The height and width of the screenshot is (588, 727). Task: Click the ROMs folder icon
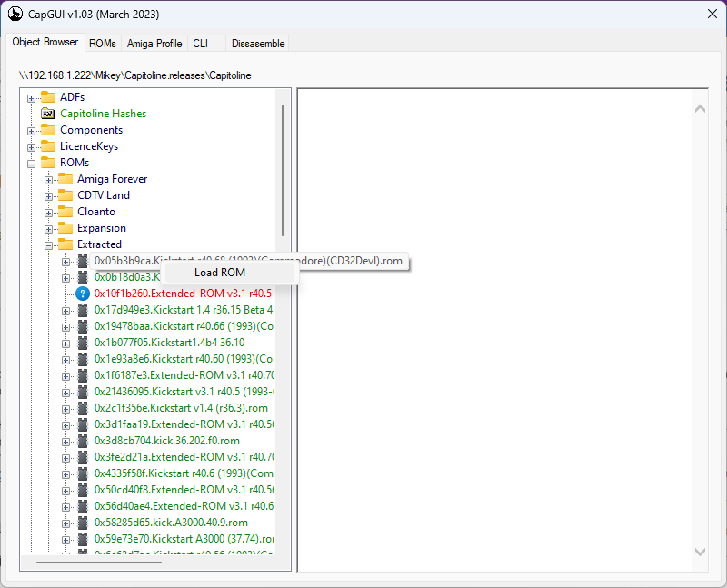48,163
